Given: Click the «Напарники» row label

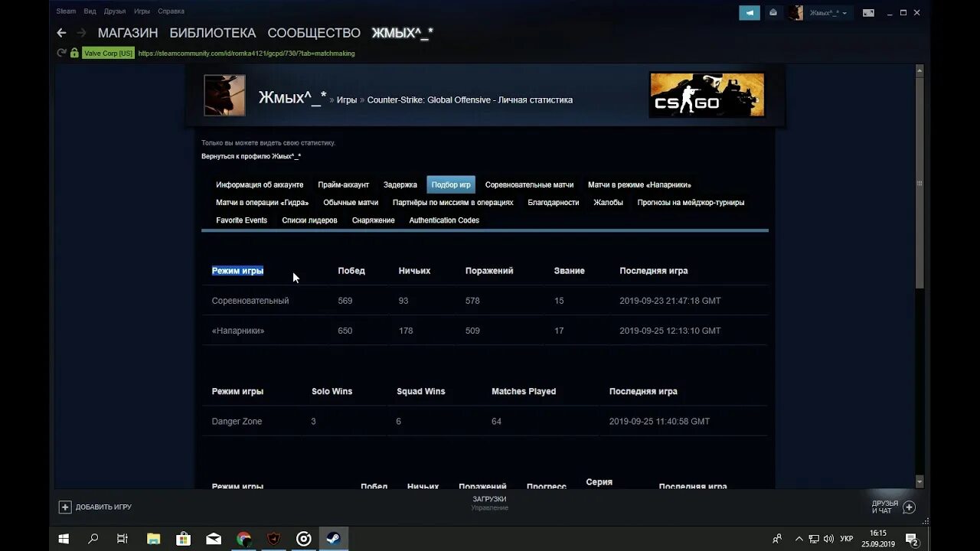Looking at the screenshot, I should click(x=238, y=331).
